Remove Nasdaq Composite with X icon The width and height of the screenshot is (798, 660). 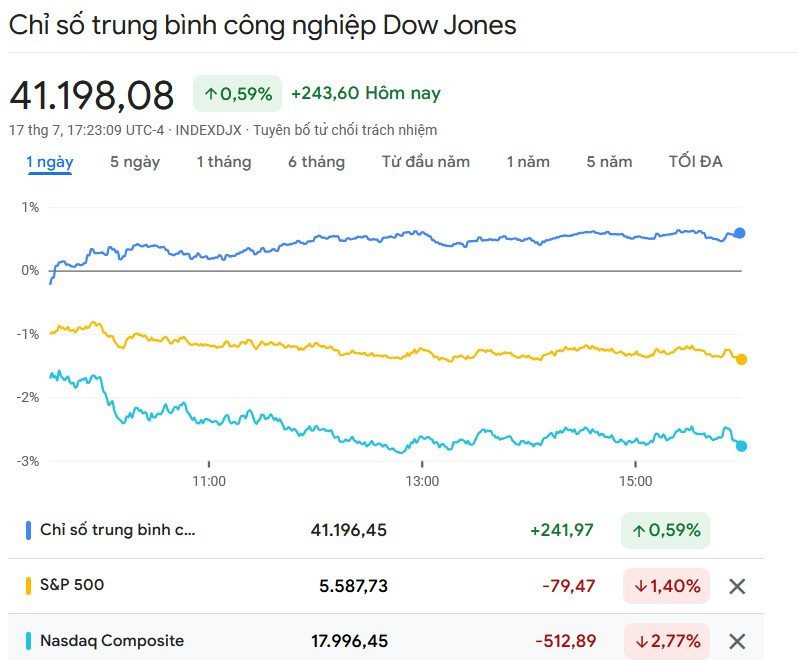(x=737, y=641)
